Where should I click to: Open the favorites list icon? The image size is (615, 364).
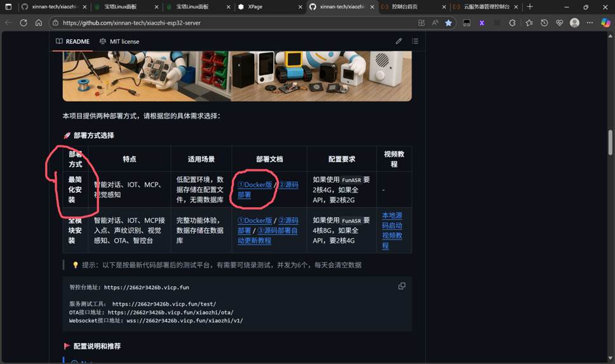click(x=529, y=22)
